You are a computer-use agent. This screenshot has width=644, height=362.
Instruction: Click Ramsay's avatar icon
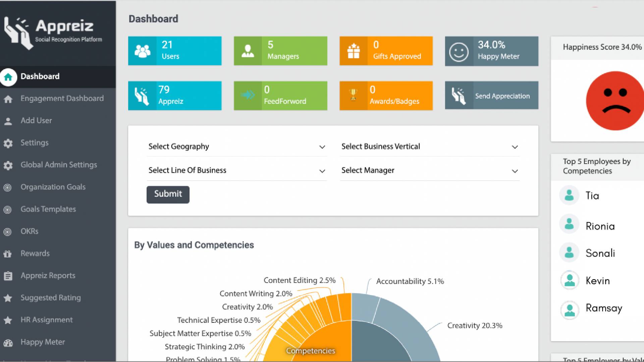click(570, 310)
